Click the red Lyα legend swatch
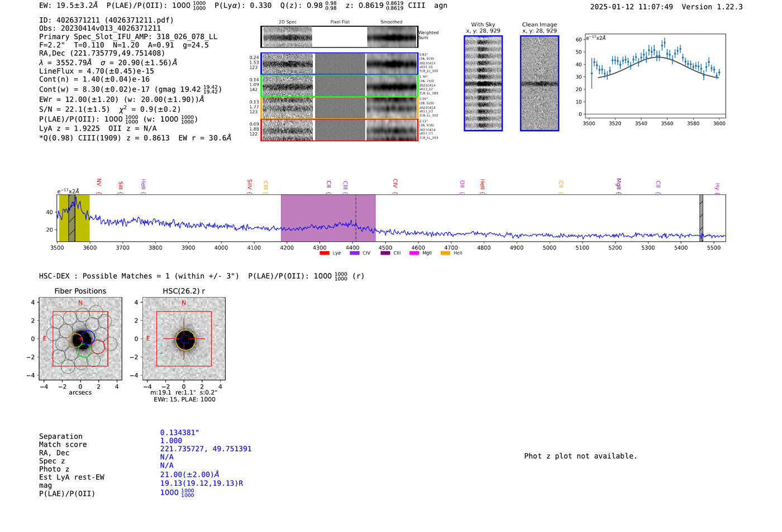 325,253
